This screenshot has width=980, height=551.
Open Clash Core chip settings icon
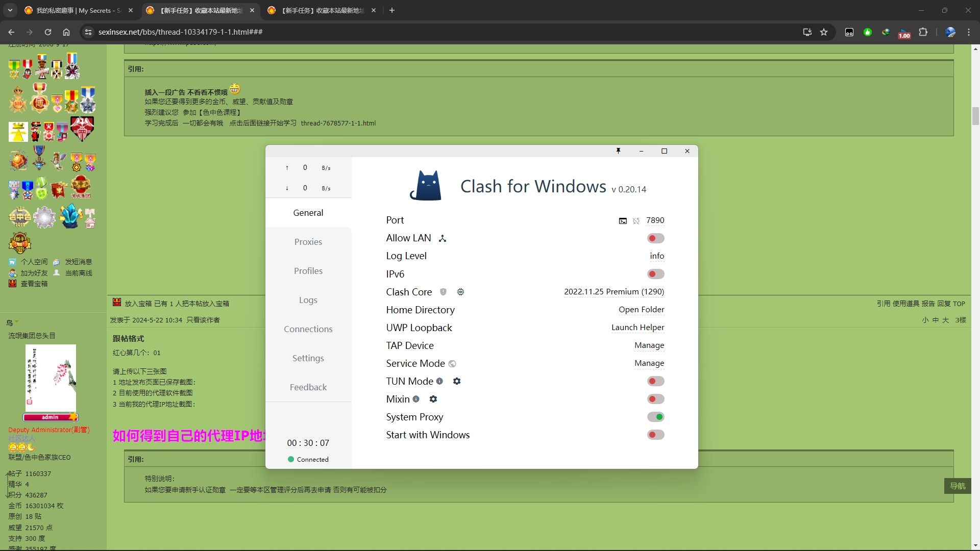pyautogui.click(x=460, y=292)
